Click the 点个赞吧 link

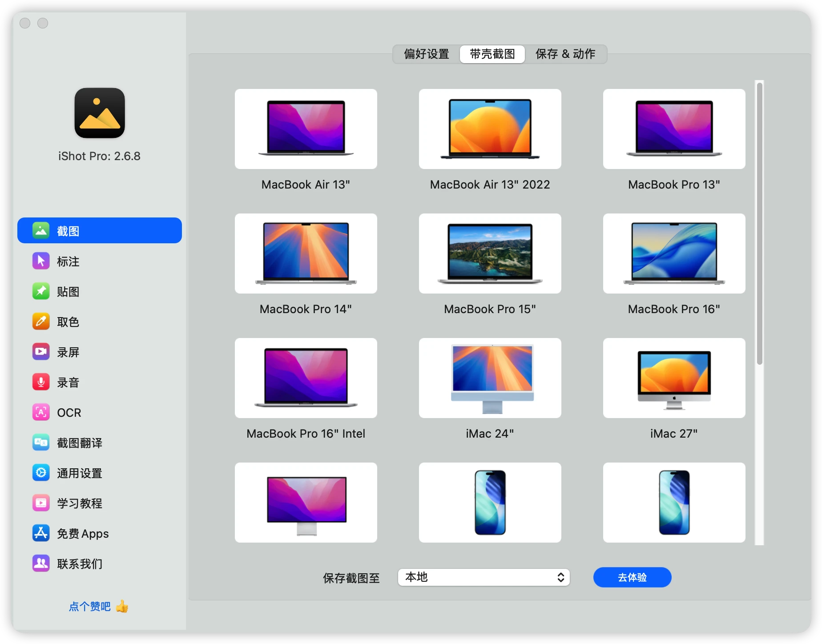[x=90, y=607]
